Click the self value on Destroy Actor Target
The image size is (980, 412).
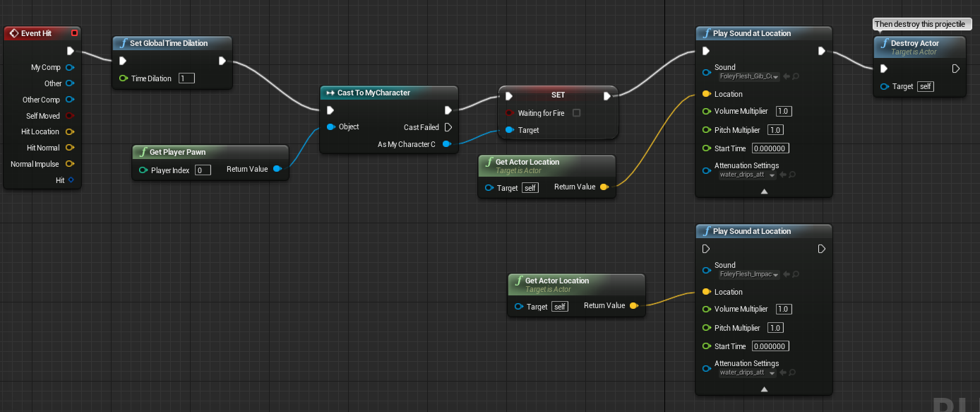(x=925, y=86)
